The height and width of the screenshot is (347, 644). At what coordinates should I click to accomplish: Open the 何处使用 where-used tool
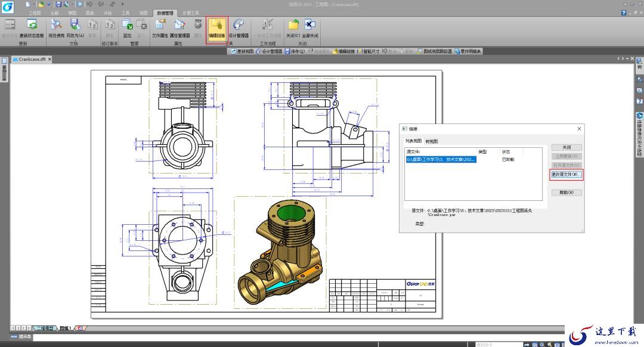tap(56, 29)
